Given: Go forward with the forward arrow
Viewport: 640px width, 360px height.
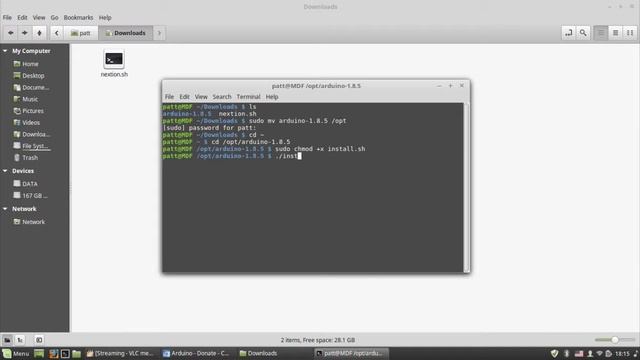Looking at the screenshot, I should 25,33.
